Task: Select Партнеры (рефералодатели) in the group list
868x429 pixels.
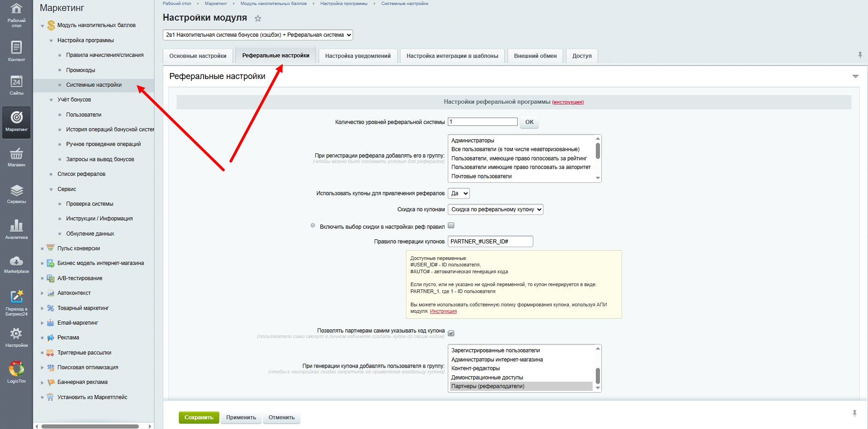Action: [x=521, y=386]
